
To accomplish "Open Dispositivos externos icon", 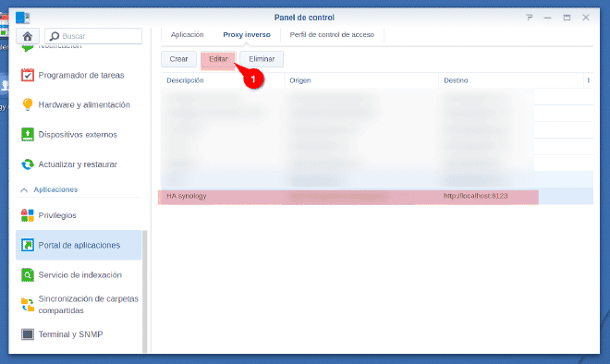I will coord(27,135).
